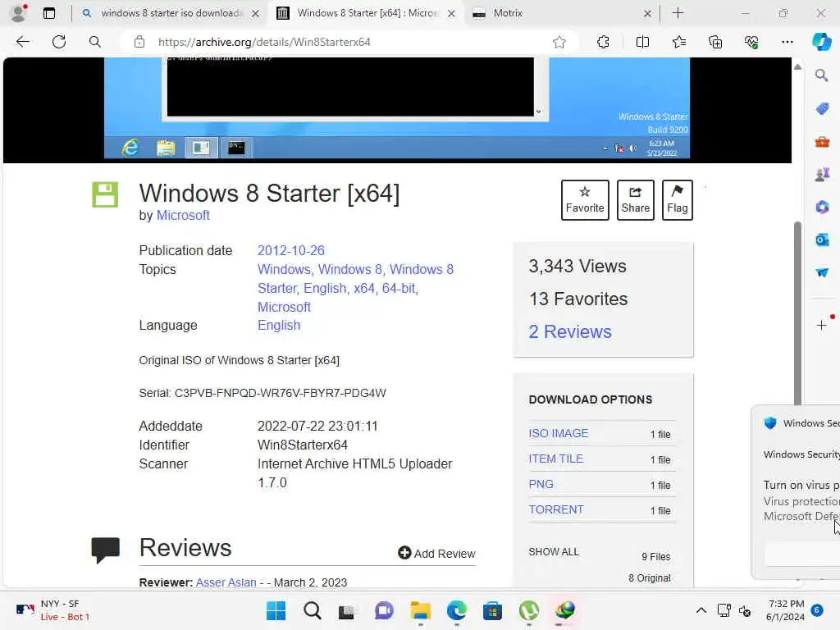Screen dimensions: 840x630
Task: Reload the archive.org page
Action: tap(59, 42)
